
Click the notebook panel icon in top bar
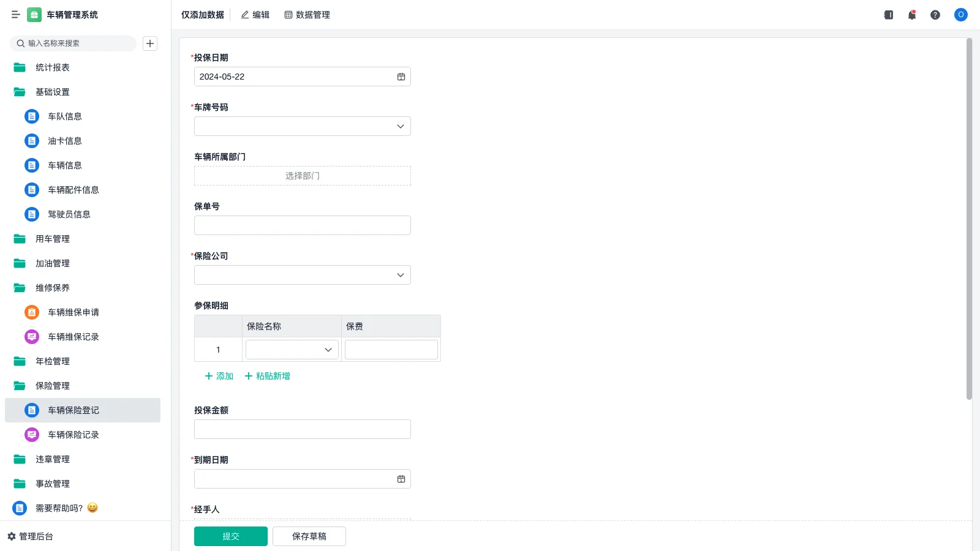coord(888,15)
